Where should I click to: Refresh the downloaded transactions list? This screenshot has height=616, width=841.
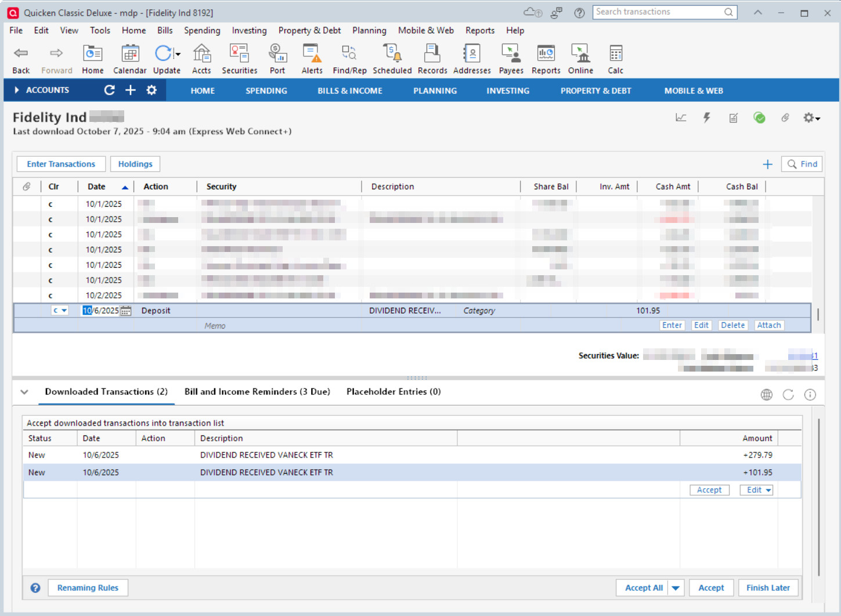[788, 395]
